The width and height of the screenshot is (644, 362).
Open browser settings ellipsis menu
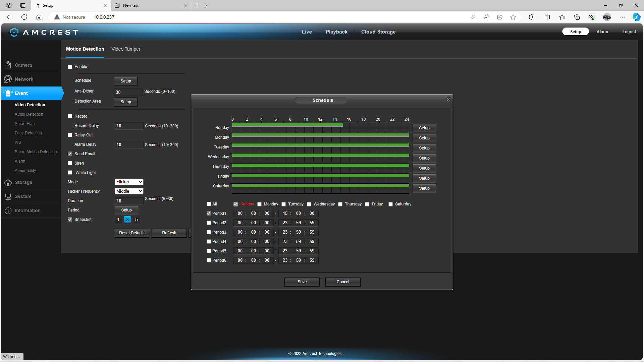click(x=623, y=17)
